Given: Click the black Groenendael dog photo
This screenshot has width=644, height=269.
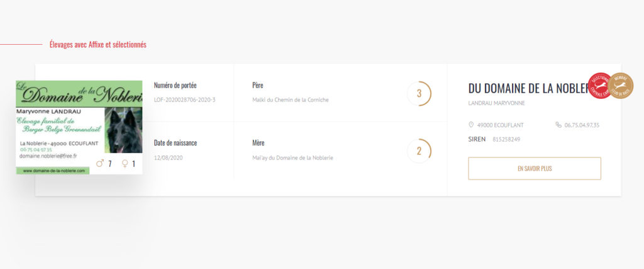Looking at the screenshot, I should click(123, 130).
